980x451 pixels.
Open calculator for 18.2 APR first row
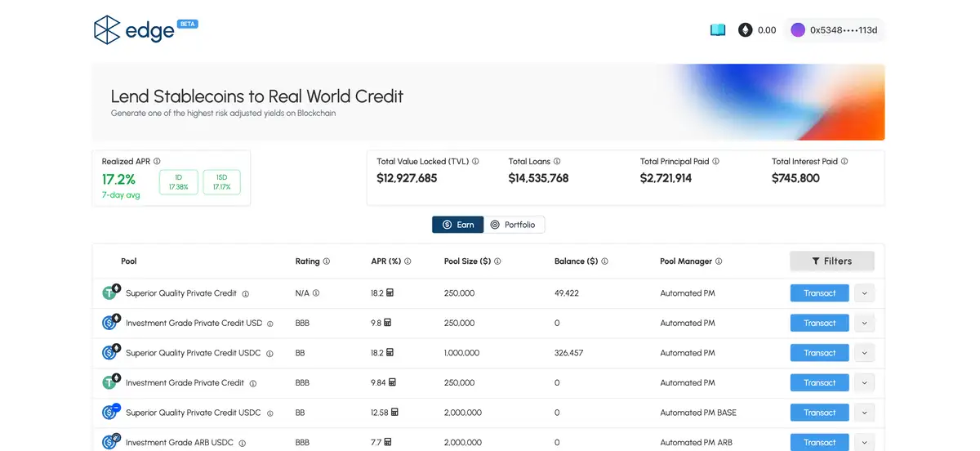(x=390, y=292)
